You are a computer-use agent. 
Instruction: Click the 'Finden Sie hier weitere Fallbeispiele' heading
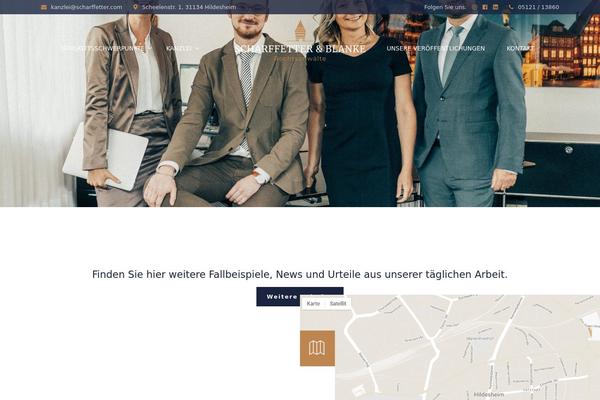pyautogui.click(x=300, y=274)
